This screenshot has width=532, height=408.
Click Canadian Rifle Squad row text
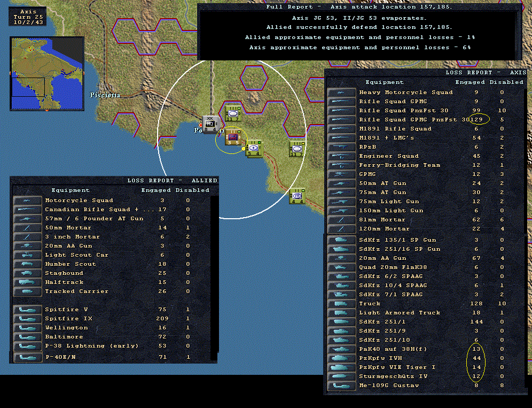point(100,210)
